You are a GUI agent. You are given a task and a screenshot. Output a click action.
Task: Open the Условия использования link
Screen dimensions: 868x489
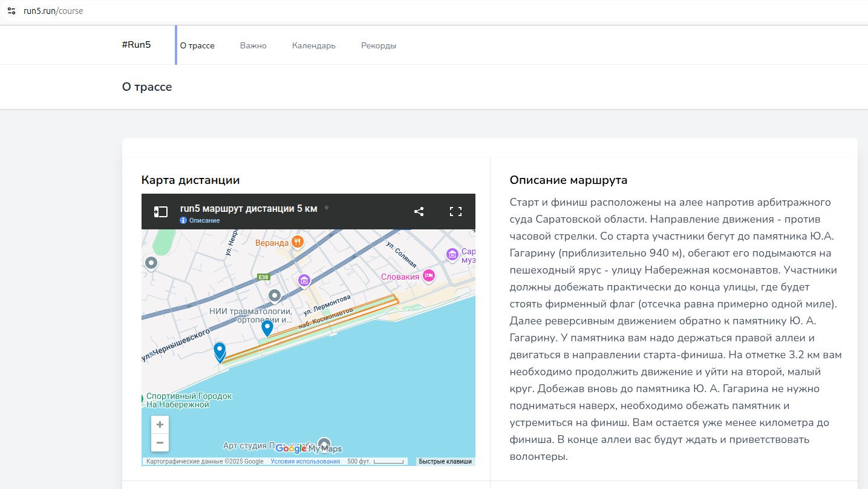305,461
